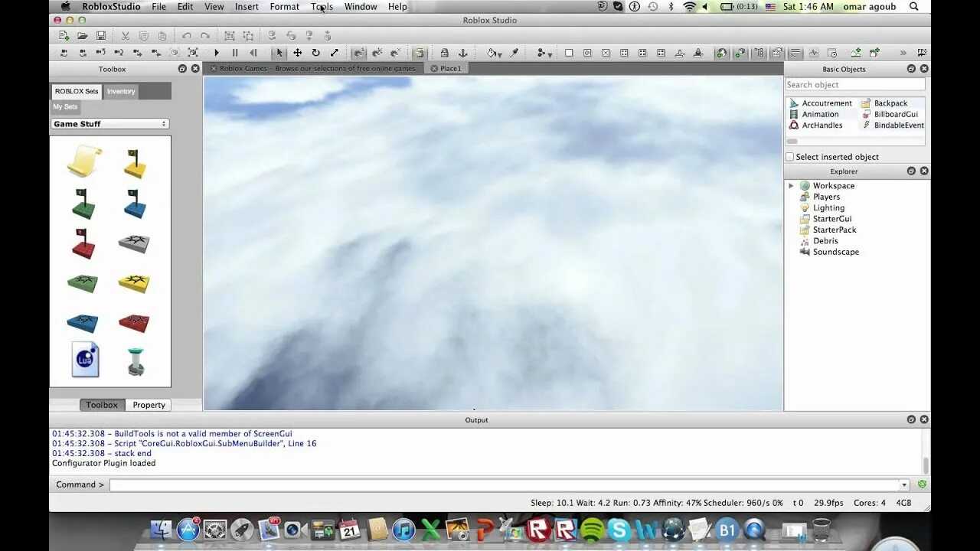980x551 pixels.
Task: Pick the color Dropper tool
Action: 514,53
